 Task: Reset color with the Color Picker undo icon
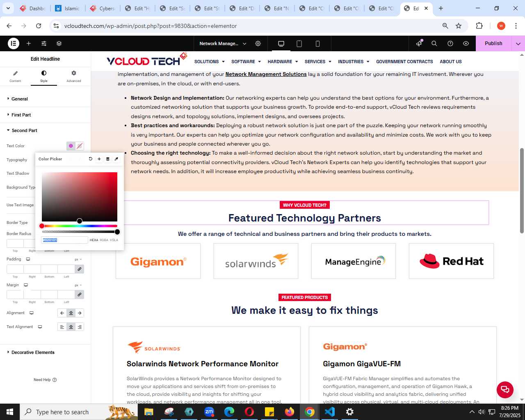click(91, 159)
